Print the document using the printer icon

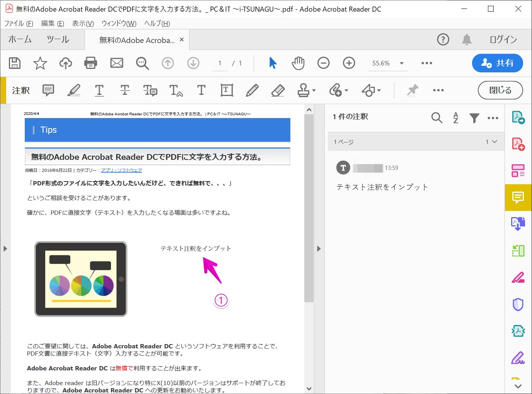pyautogui.click(x=91, y=63)
